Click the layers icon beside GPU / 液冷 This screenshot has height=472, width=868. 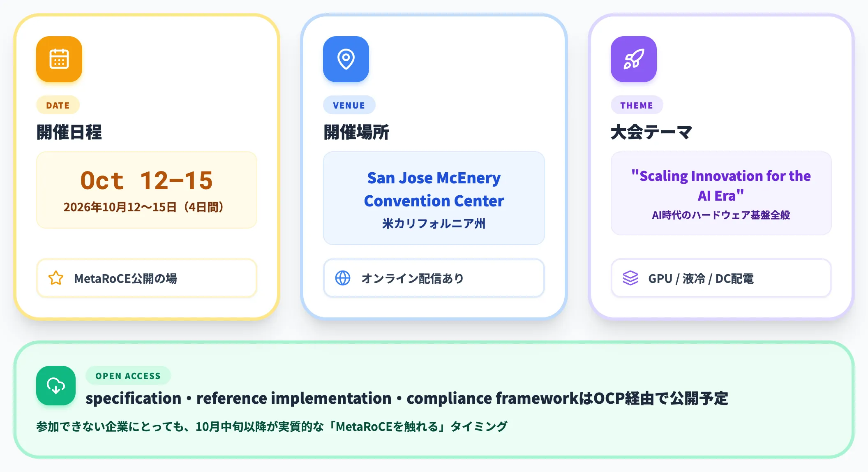(630, 278)
